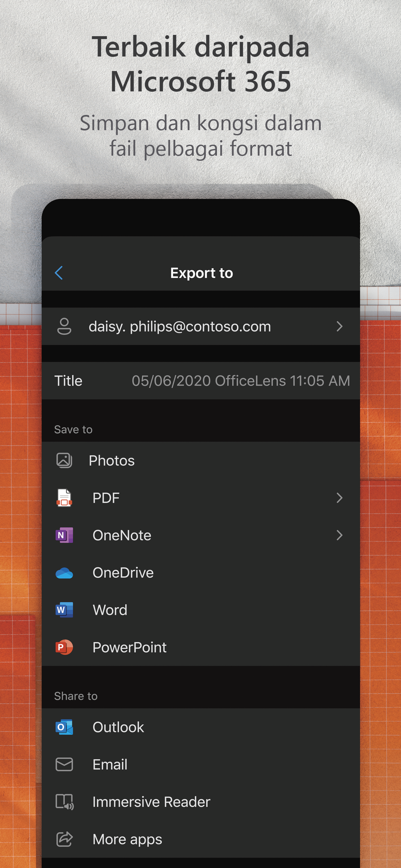Click the Word app icon
Screen dimensions: 401x868
click(64, 610)
